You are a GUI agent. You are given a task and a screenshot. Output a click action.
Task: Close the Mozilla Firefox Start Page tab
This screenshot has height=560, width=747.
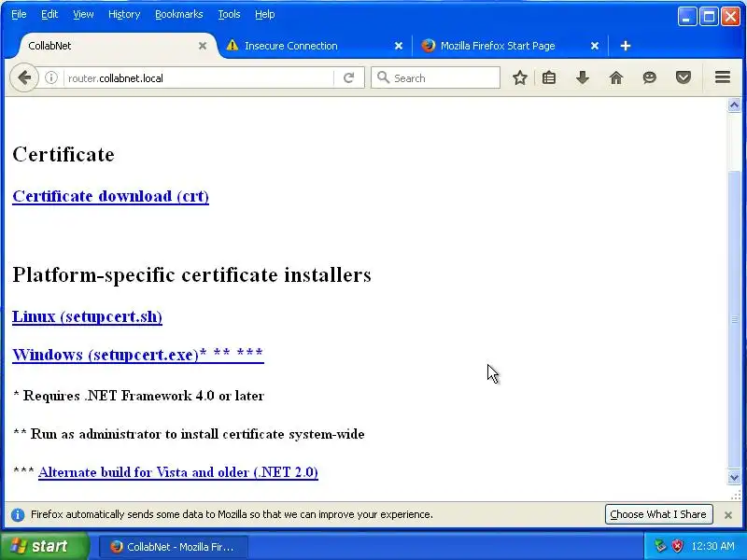(595, 46)
